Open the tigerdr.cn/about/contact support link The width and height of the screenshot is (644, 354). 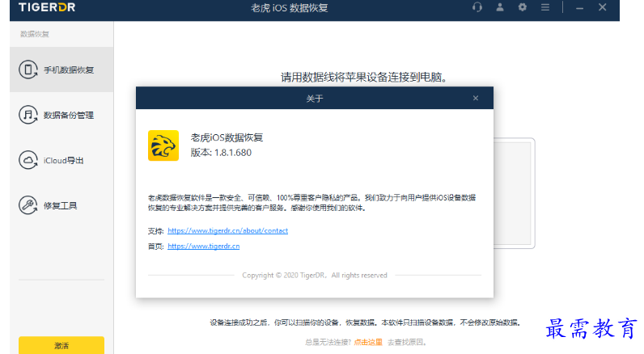coord(227,230)
